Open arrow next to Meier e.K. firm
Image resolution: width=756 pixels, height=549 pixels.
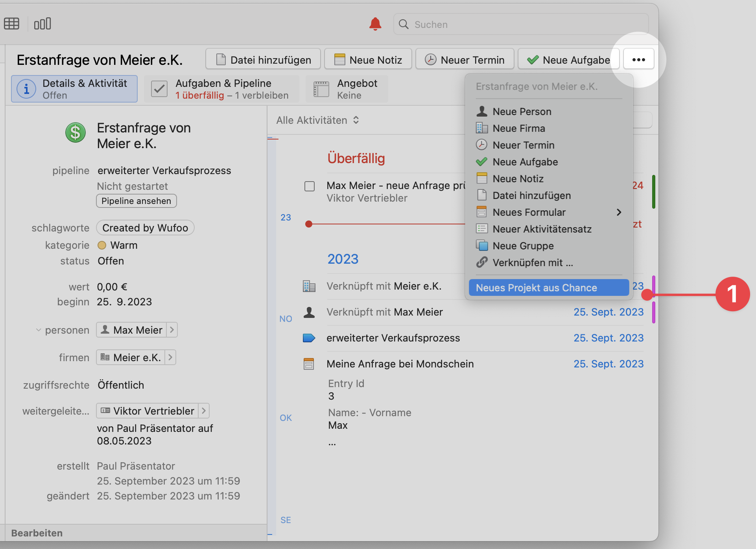click(170, 357)
